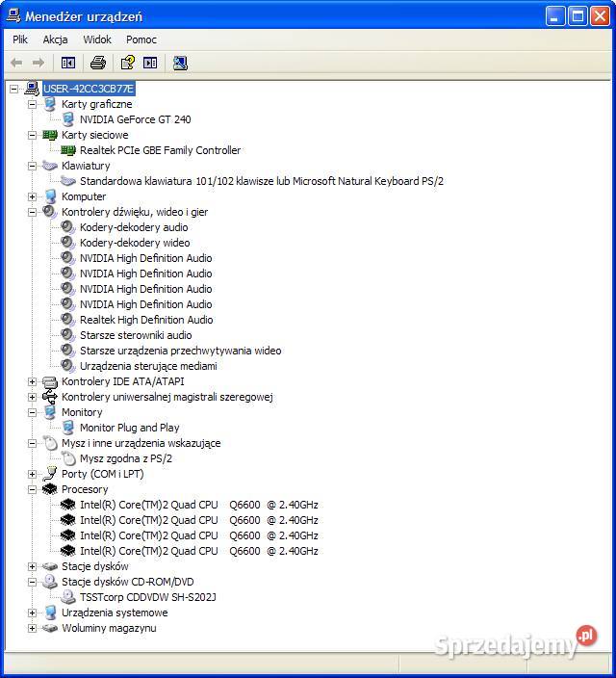This screenshot has height=678, width=616.
Task: Open the Plik menu
Action: (x=20, y=39)
